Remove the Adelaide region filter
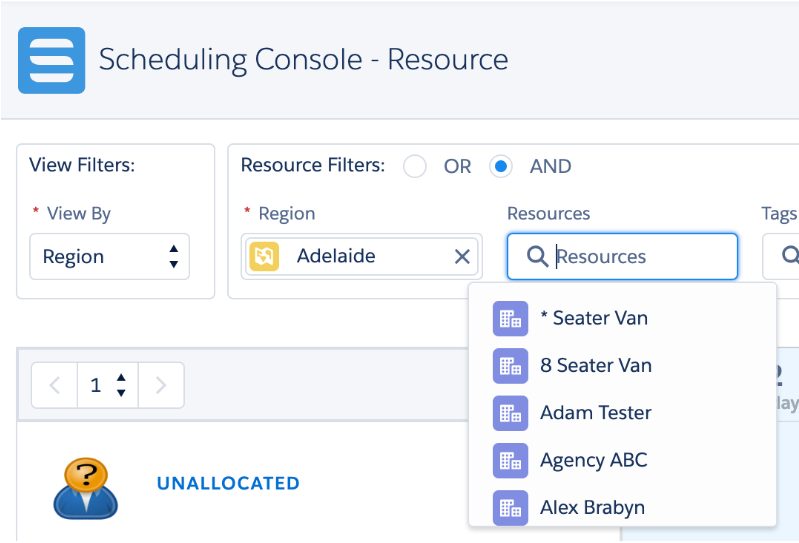 (x=462, y=257)
